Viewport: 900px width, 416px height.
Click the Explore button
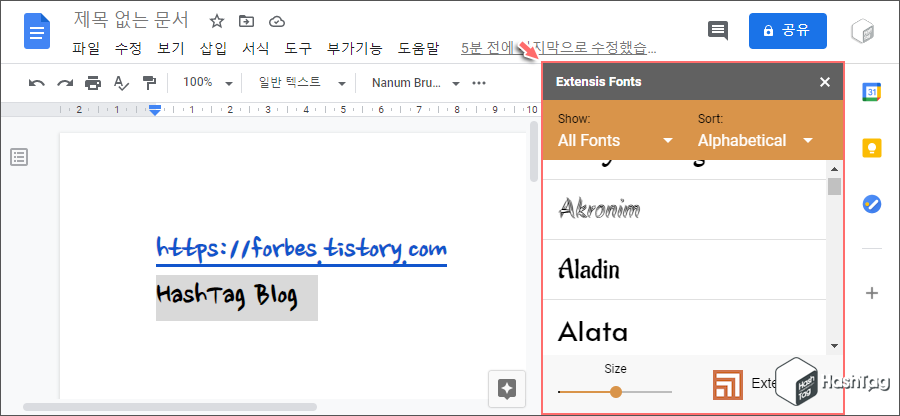(507, 388)
